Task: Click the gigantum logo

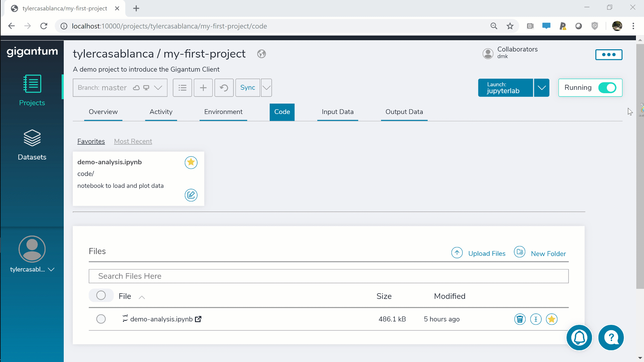Action: (32, 52)
